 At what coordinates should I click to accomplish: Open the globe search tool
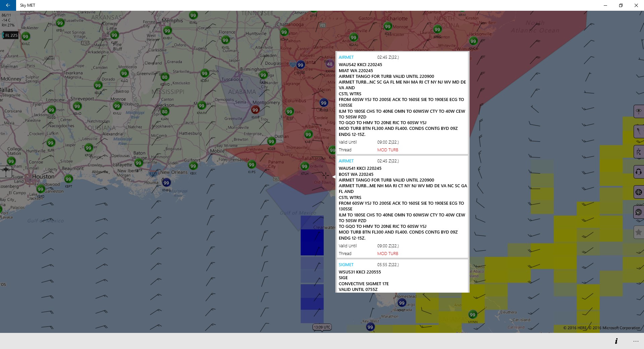[639, 212]
